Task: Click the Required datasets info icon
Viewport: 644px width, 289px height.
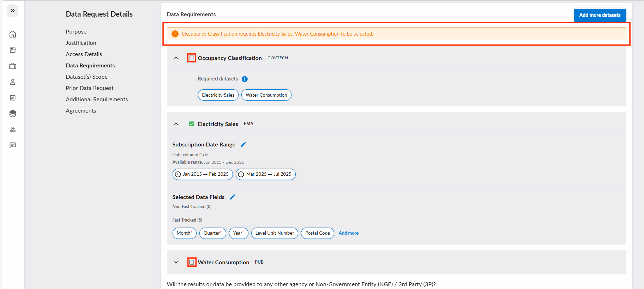Action: click(245, 79)
